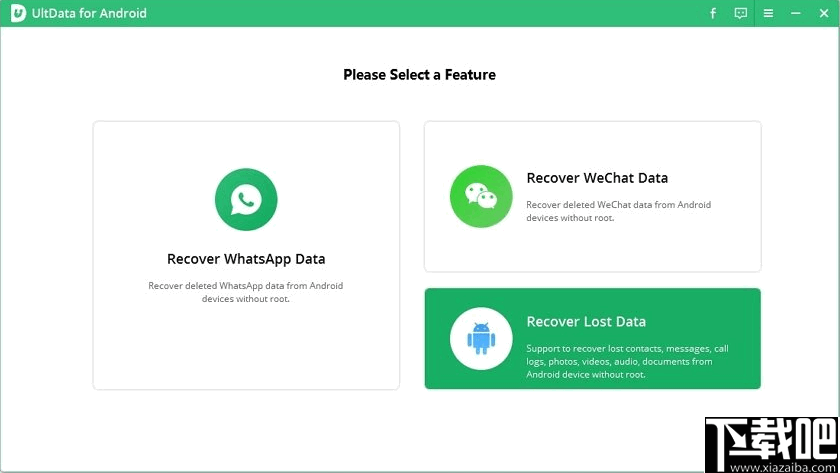Click the 'Please Select a Feature' heading
Screen dimensions: 840x473
419,74
